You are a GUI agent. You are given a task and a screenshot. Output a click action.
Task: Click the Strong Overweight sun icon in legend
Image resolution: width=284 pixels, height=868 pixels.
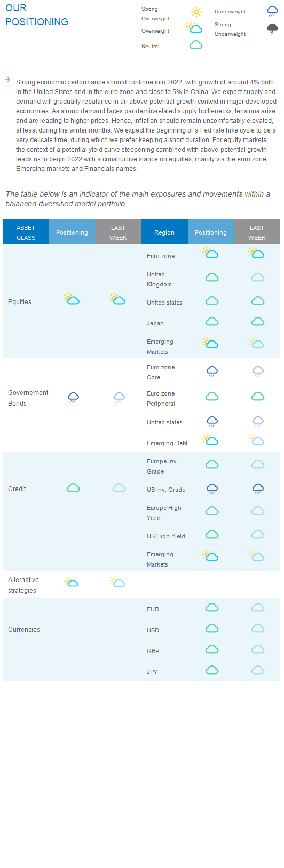196,12
